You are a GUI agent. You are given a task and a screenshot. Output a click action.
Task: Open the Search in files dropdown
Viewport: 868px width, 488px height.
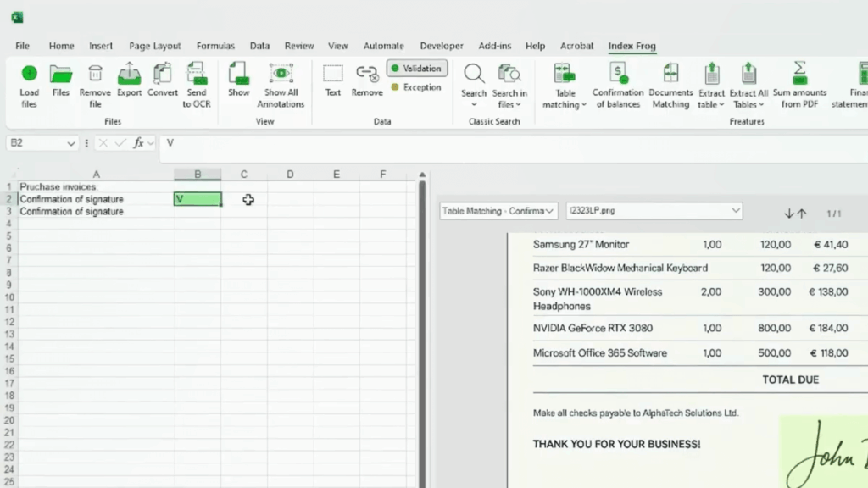coord(518,104)
